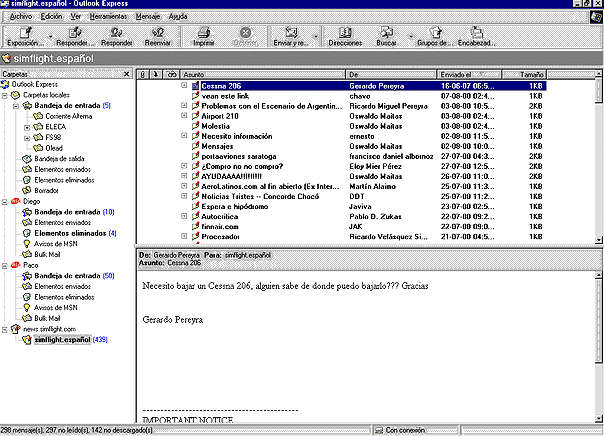This screenshot has width=604, height=436.
Task: Expand the Airport 210 message thread
Action: pos(184,115)
